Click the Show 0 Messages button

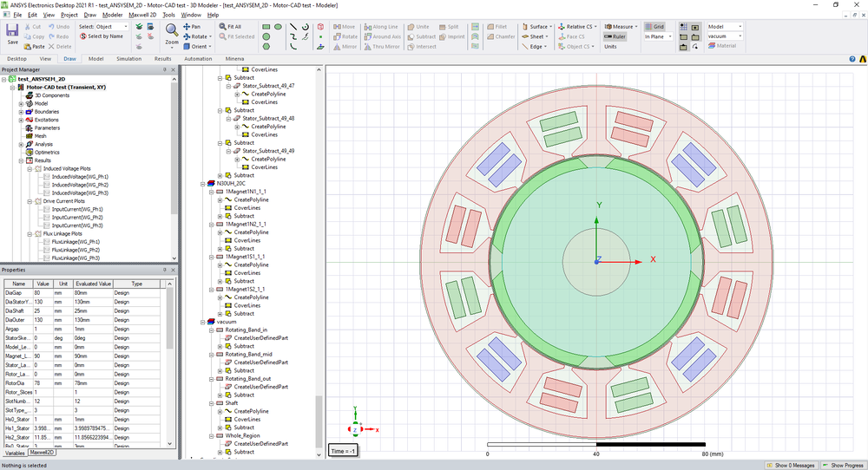[791, 465]
